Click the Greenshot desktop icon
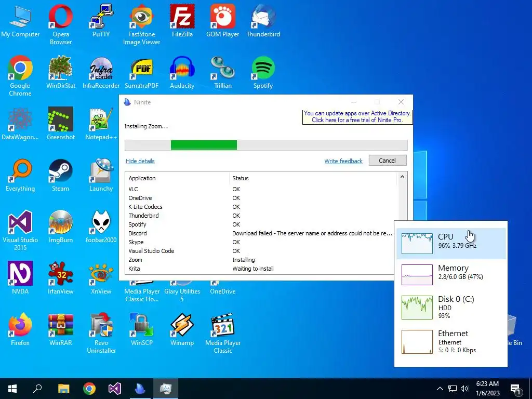Image resolution: width=532 pixels, height=399 pixels. point(61,123)
